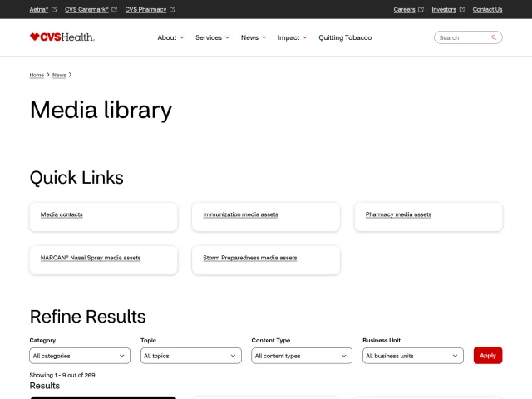Screen dimensions: 532x399
Task: Expand the Impact chevron arrow
Action: pos(305,37)
